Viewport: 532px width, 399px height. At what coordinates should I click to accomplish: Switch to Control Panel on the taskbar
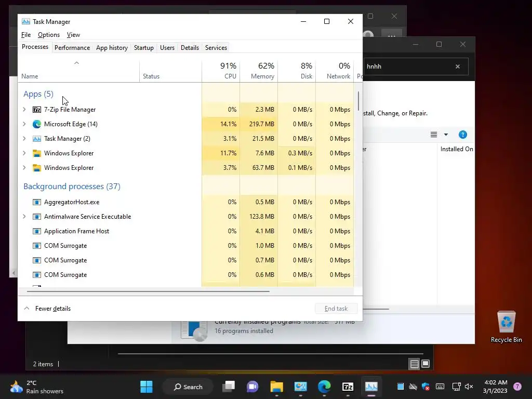pyautogui.click(x=301, y=387)
